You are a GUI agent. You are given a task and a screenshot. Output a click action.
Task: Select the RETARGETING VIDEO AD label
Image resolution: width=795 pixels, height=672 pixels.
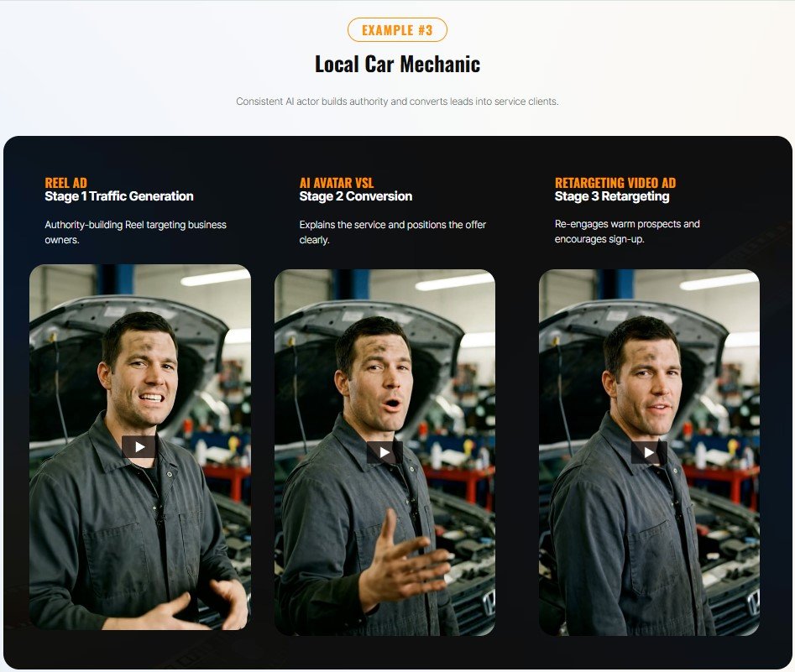(615, 183)
